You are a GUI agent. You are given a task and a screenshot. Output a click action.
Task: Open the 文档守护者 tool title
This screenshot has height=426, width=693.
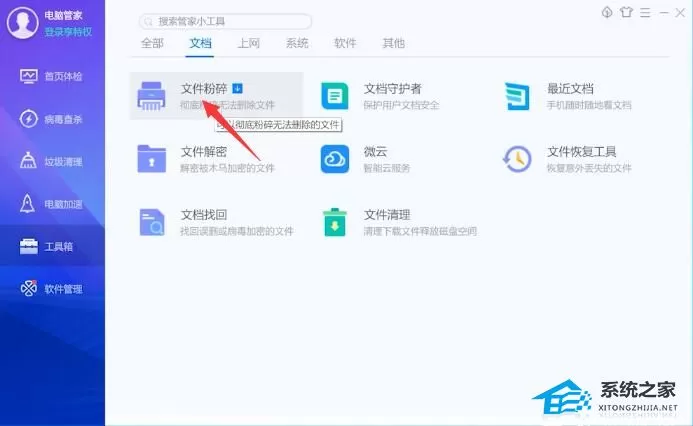click(x=392, y=89)
